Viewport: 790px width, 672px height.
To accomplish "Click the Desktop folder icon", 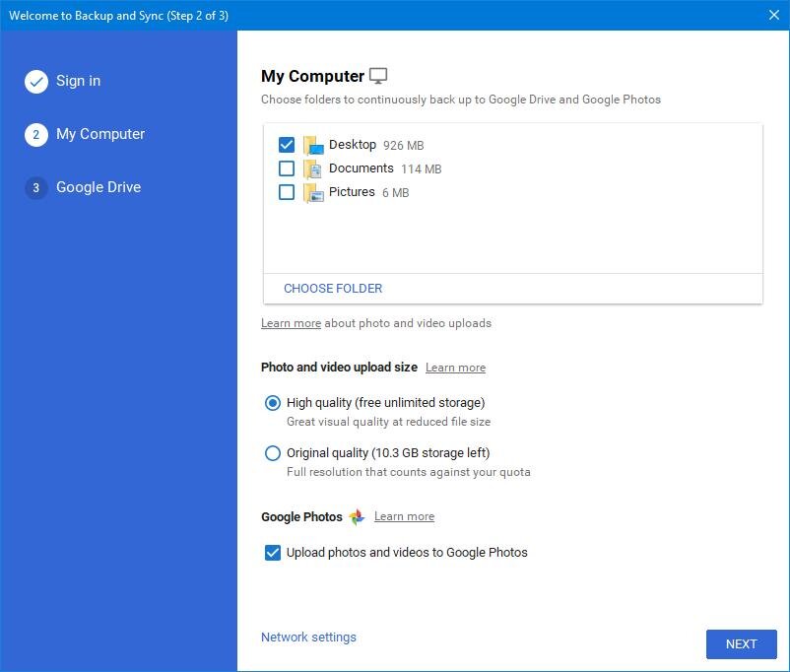I will pos(313,145).
